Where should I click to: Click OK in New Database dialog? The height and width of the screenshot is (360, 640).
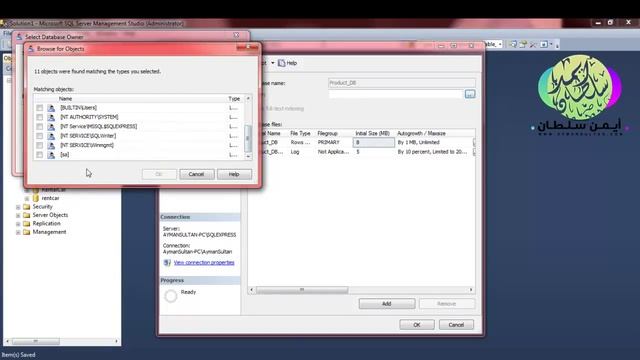click(x=417, y=325)
